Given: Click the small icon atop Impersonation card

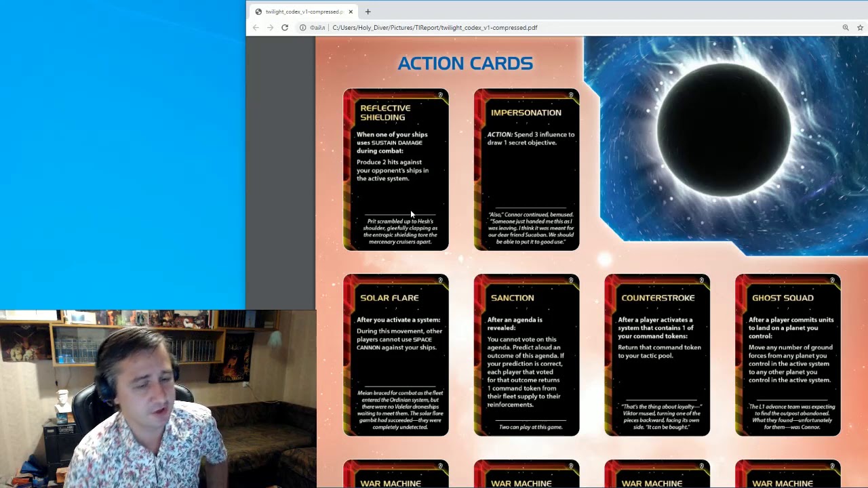Looking at the screenshot, I should click(571, 96).
